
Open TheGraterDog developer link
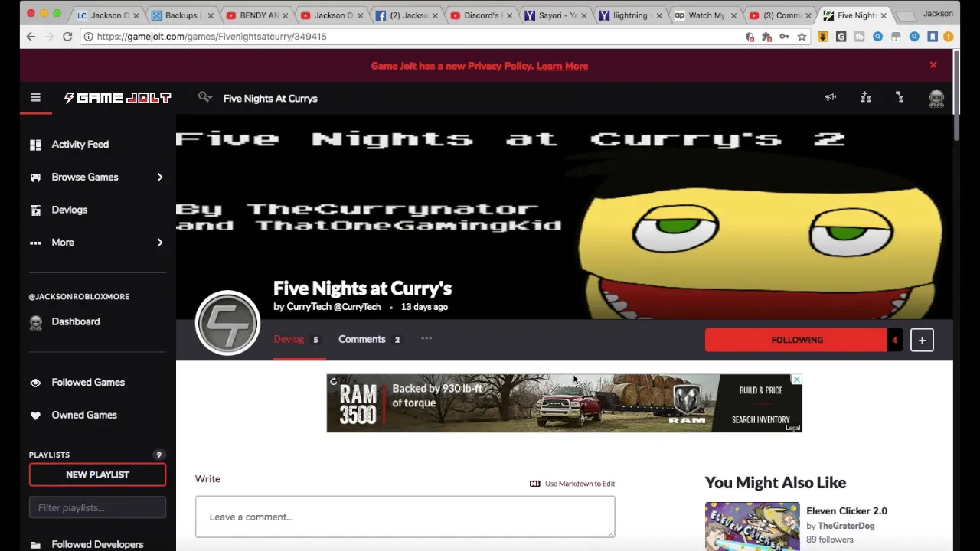pyautogui.click(x=845, y=526)
